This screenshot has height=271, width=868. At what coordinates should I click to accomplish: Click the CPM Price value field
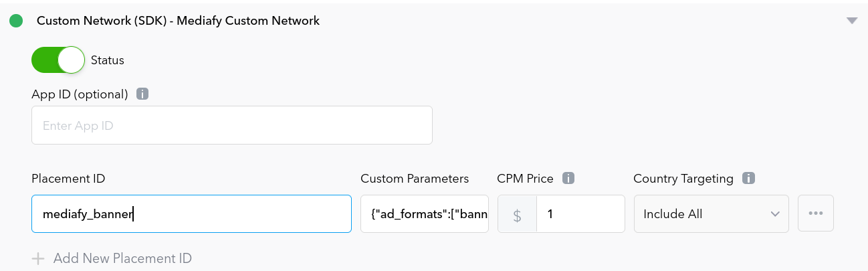(580, 214)
